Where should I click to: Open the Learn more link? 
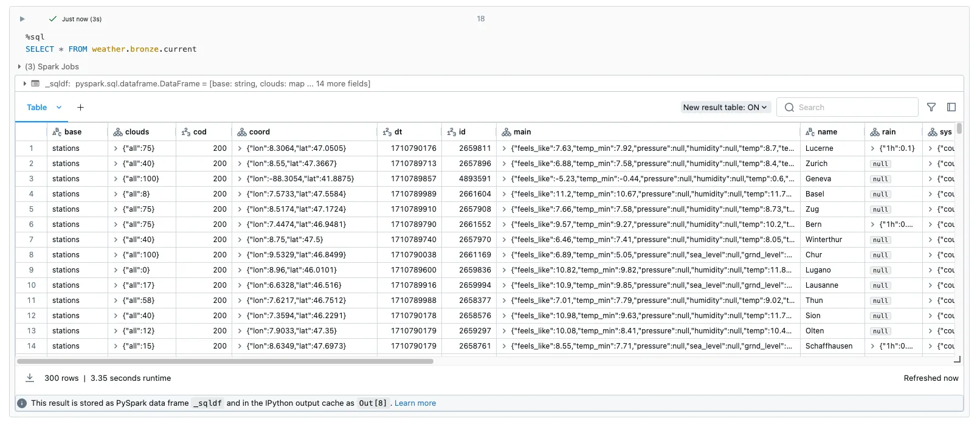[x=415, y=403]
